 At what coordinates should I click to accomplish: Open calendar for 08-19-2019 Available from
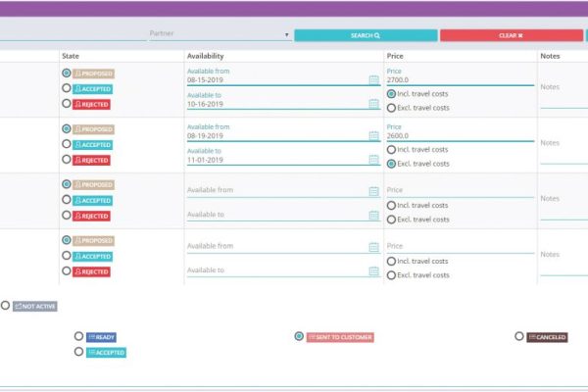(x=374, y=135)
